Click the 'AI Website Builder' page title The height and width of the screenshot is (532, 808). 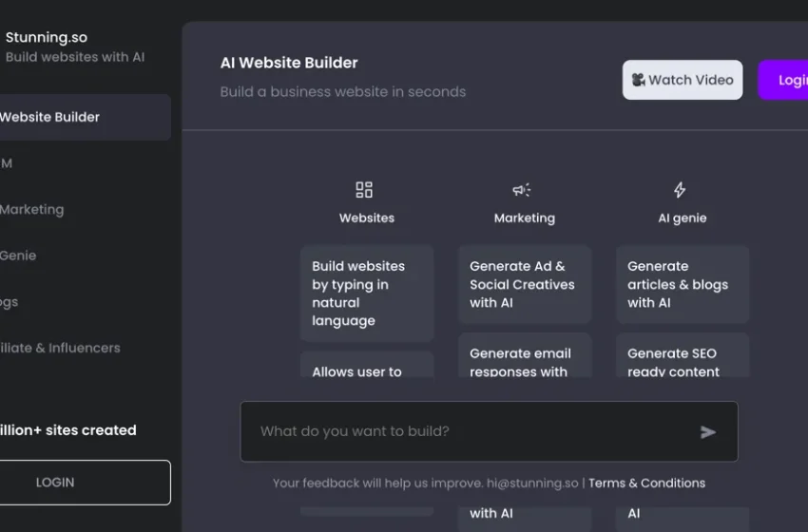289,63
